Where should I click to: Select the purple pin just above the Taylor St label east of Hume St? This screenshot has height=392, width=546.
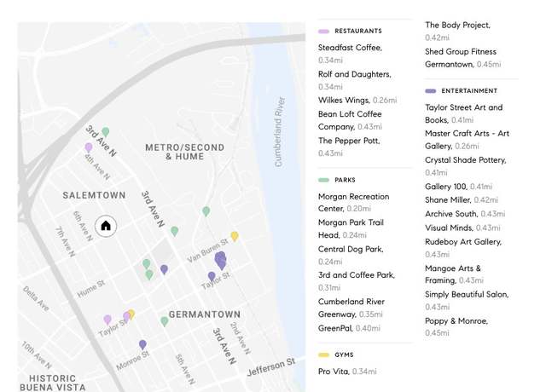[x=212, y=276]
